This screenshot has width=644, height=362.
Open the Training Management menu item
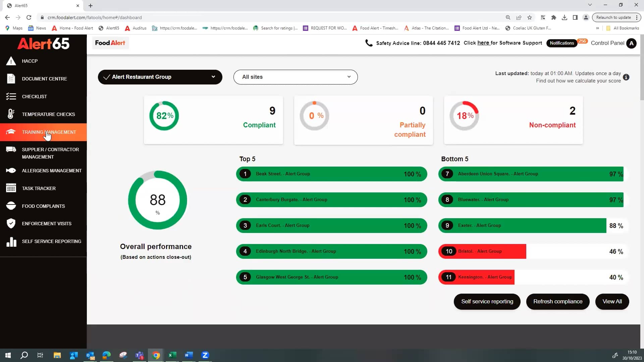[x=49, y=132]
